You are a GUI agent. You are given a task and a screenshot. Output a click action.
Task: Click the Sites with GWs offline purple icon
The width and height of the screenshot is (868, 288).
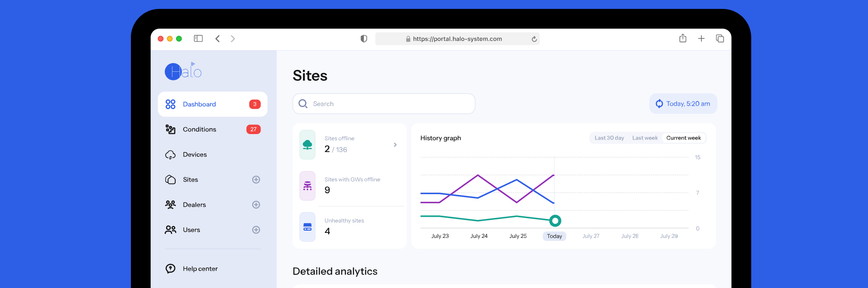click(x=307, y=186)
